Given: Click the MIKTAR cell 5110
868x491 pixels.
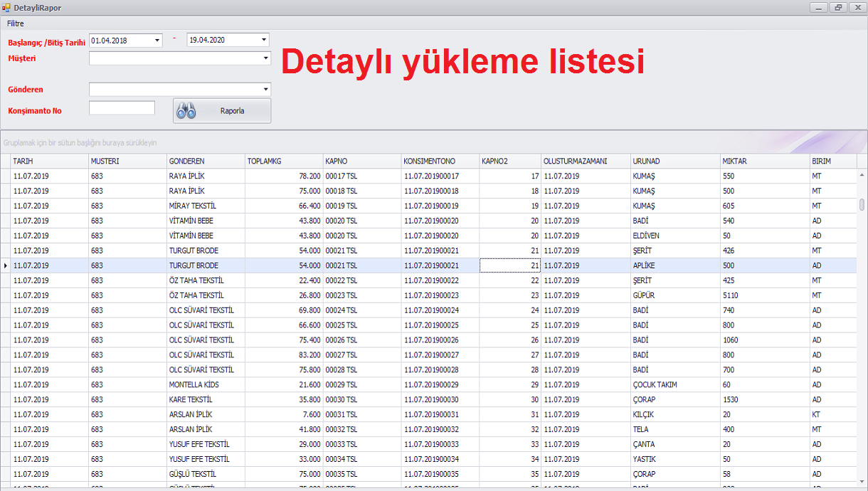Looking at the screenshot, I should (765, 295).
